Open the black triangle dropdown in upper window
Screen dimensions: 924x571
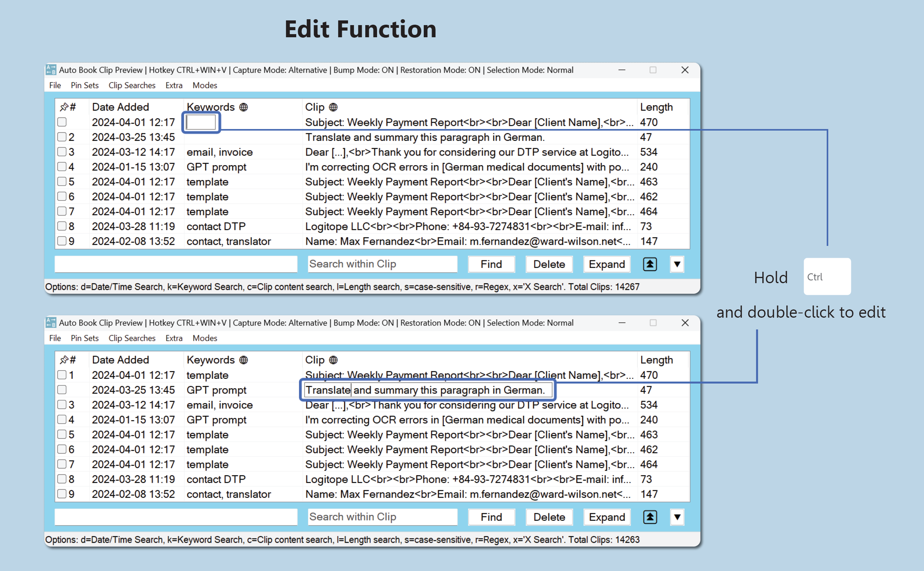677,264
